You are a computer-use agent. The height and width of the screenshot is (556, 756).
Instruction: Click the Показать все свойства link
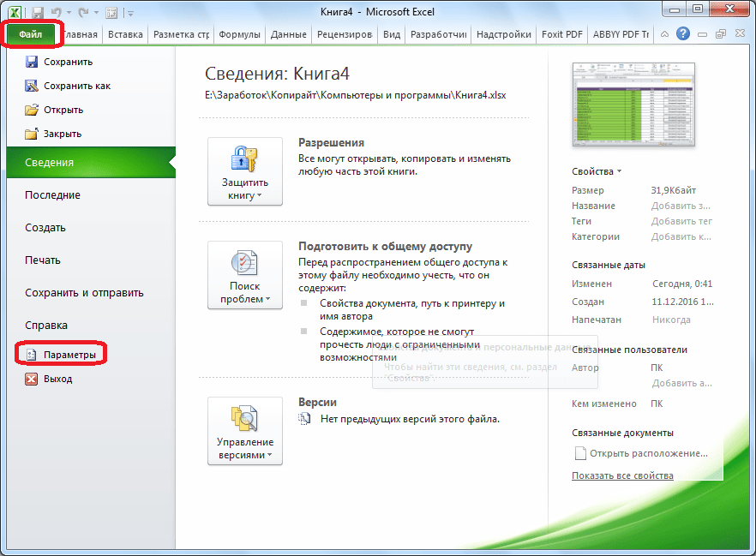click(x=622, y=475)
